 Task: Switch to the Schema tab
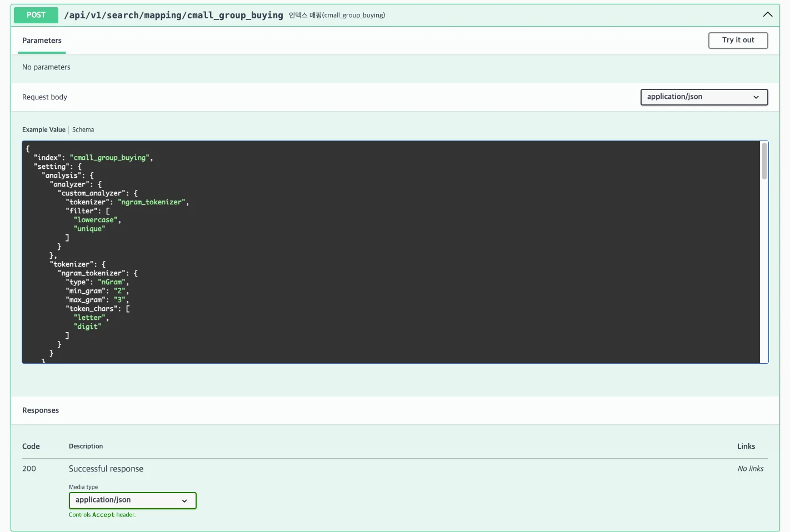pos(83,130)
